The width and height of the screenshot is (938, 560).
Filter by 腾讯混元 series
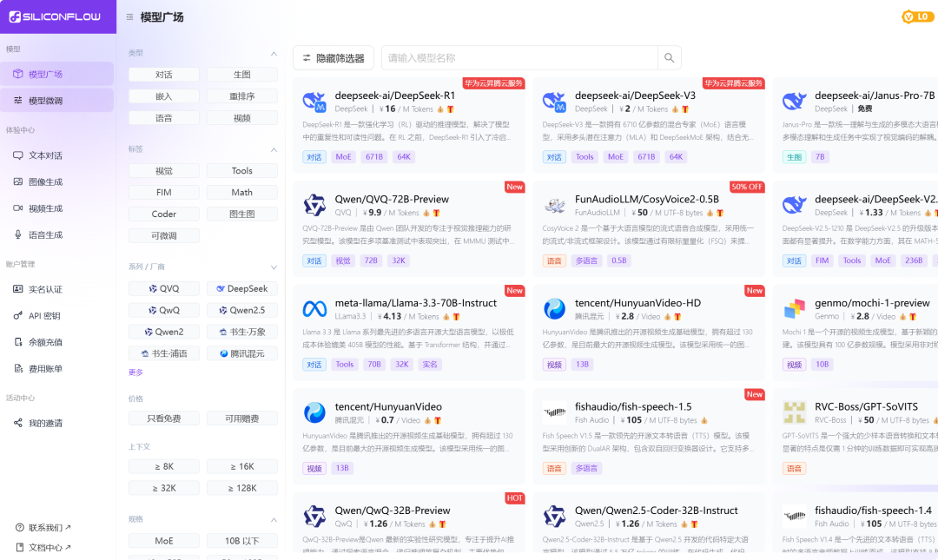(241, 353)
